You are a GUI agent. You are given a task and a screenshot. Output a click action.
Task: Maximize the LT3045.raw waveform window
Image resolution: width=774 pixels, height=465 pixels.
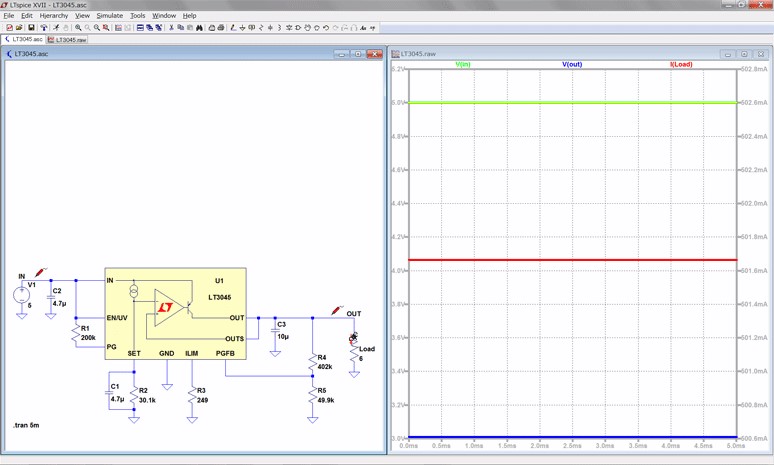[x=744, y=54]
